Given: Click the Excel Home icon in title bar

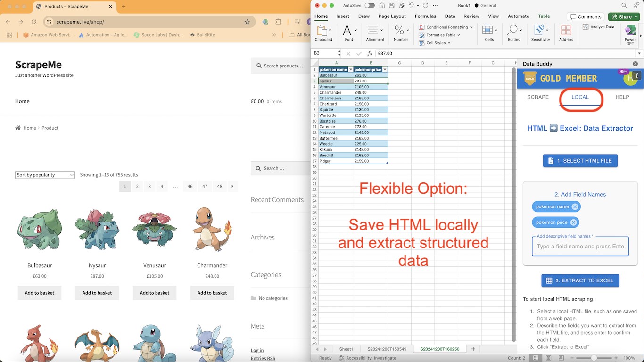Looking at the screenshot, I should pyautogui.click(x=382, y=5).
